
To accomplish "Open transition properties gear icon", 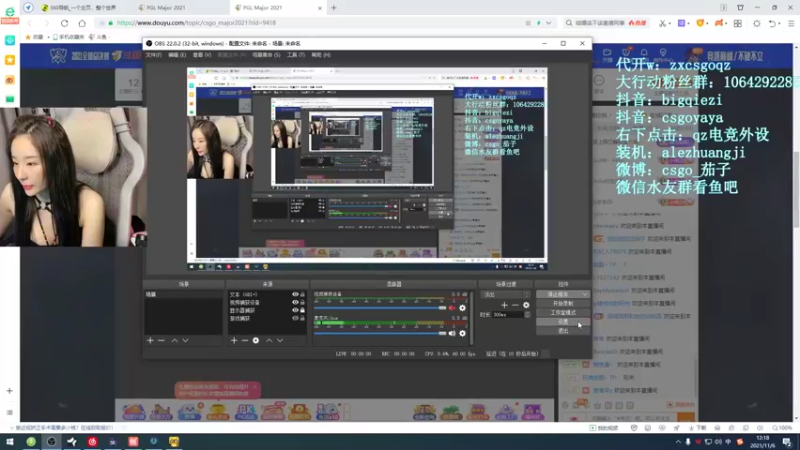I will (x=526, y=305).
